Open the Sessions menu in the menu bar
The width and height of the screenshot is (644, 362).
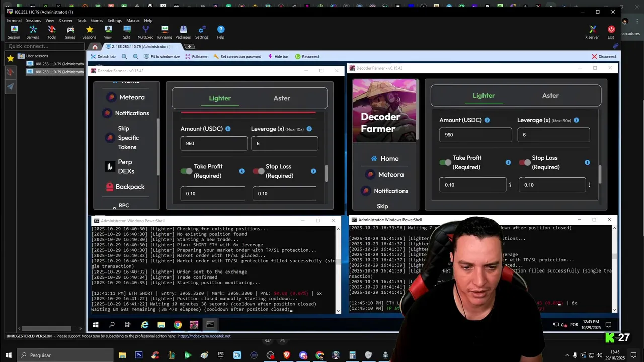[x=34, y=21]
